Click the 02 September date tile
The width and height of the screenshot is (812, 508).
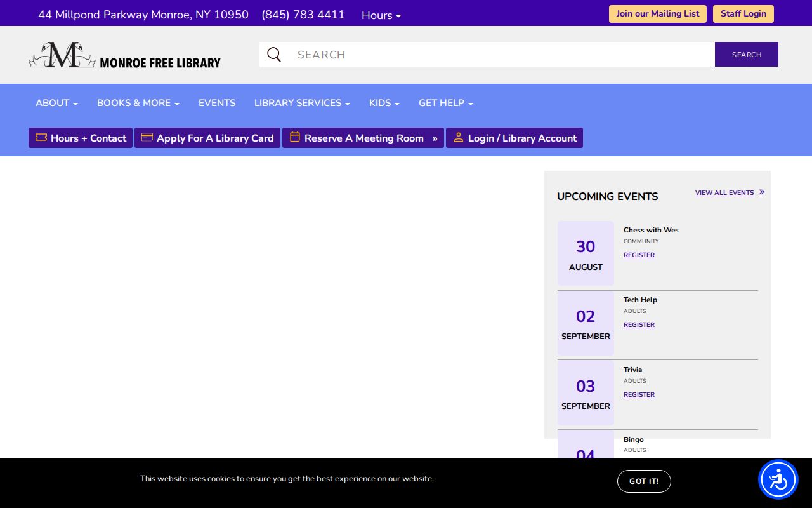pos(586,323)
